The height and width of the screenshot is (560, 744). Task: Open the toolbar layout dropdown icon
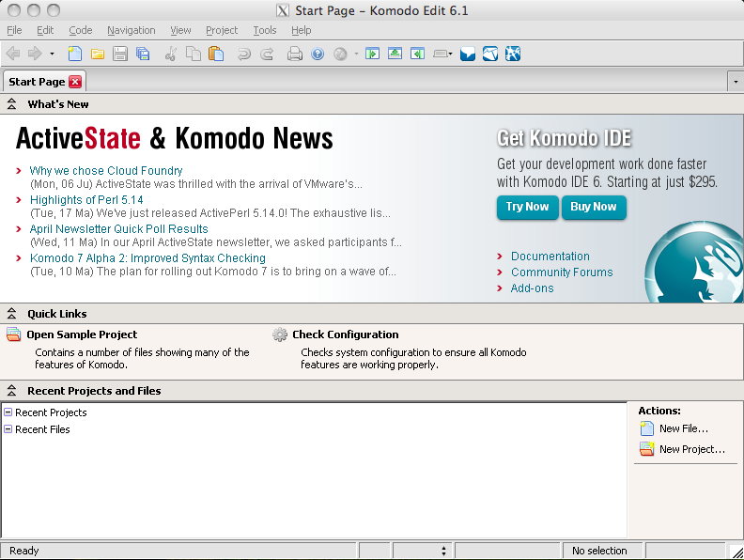(x=442, y=54)
